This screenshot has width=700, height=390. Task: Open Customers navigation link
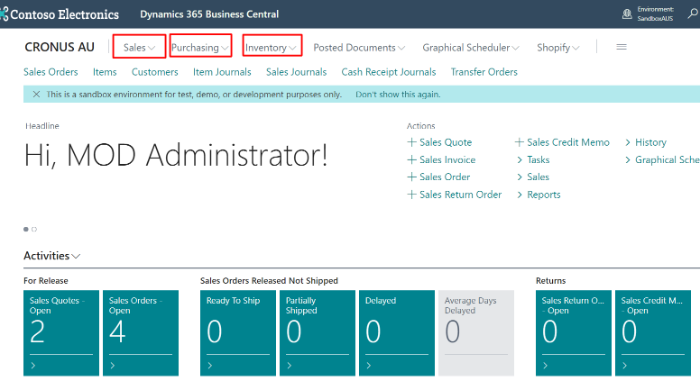154,72
